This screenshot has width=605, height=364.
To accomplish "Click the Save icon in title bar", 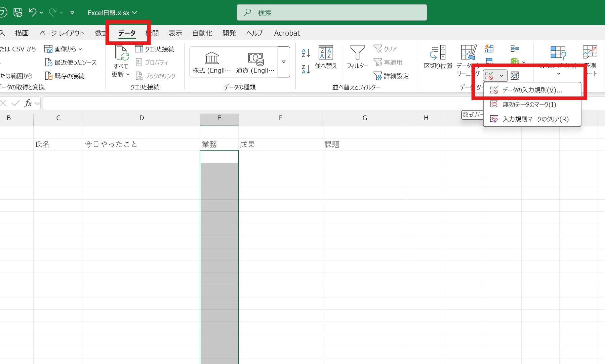I will click(x=18, y=13).
